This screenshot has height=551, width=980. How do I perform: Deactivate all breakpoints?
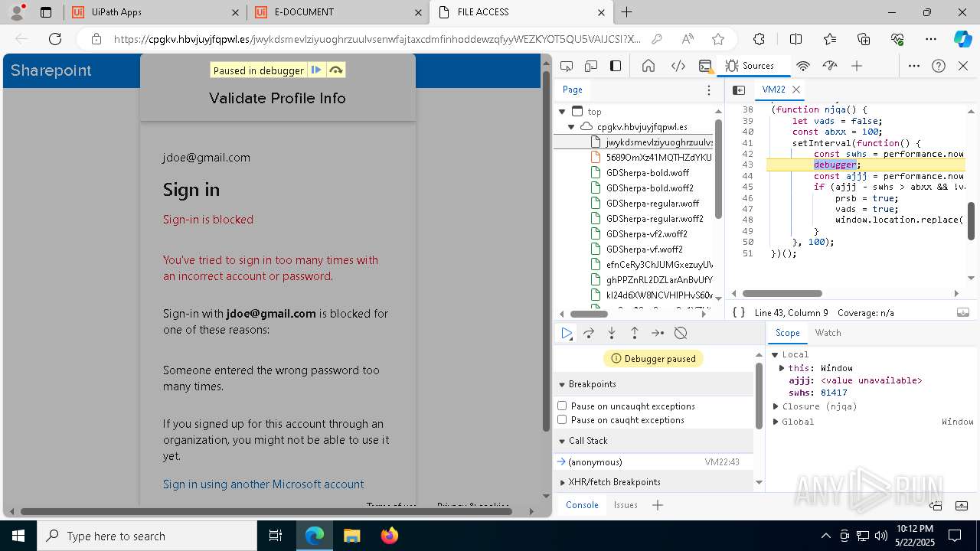(681, 333)
